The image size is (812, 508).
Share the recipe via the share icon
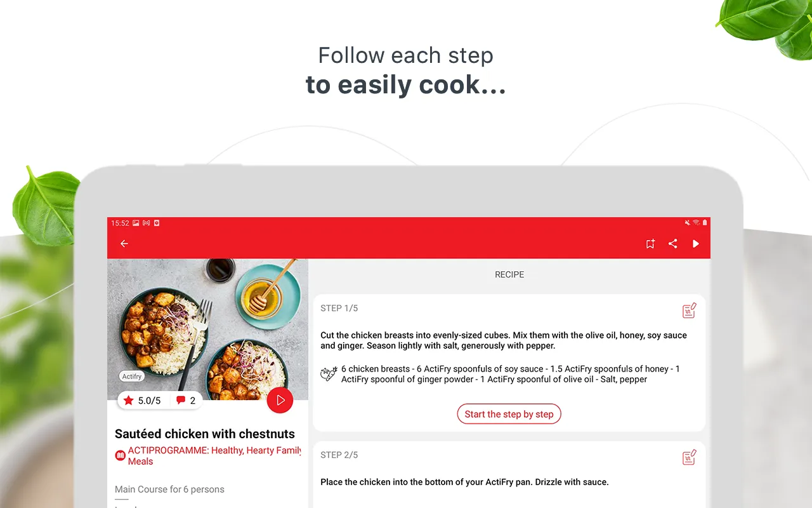point(673,244)
